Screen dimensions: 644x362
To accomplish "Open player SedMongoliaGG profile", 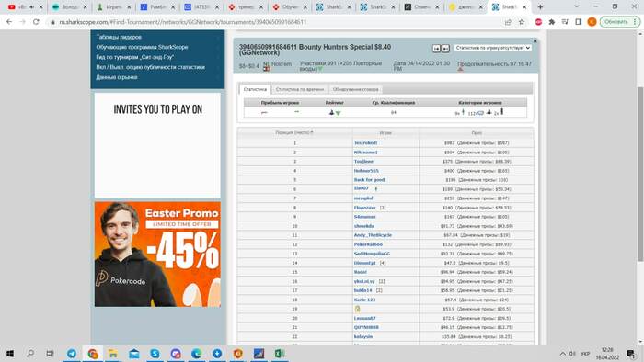I will point(372,254).
